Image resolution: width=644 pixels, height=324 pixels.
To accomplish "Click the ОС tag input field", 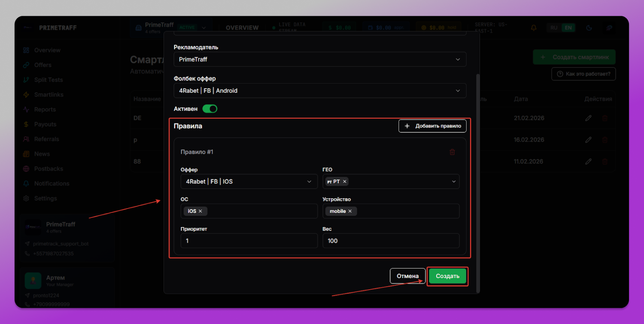I will coord(249,211).
